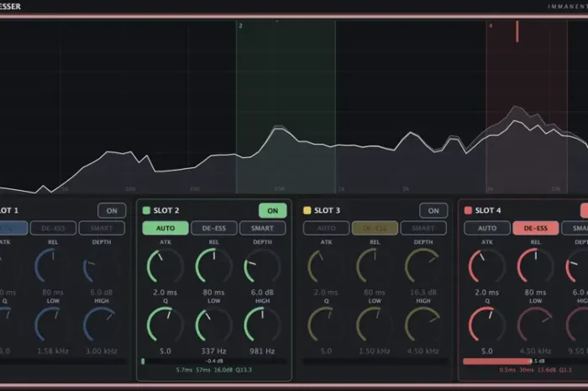Viewport: 588px width, 391px height.
Task: Click the Slot 2 Q knob
Action: (x=165, y=325)
